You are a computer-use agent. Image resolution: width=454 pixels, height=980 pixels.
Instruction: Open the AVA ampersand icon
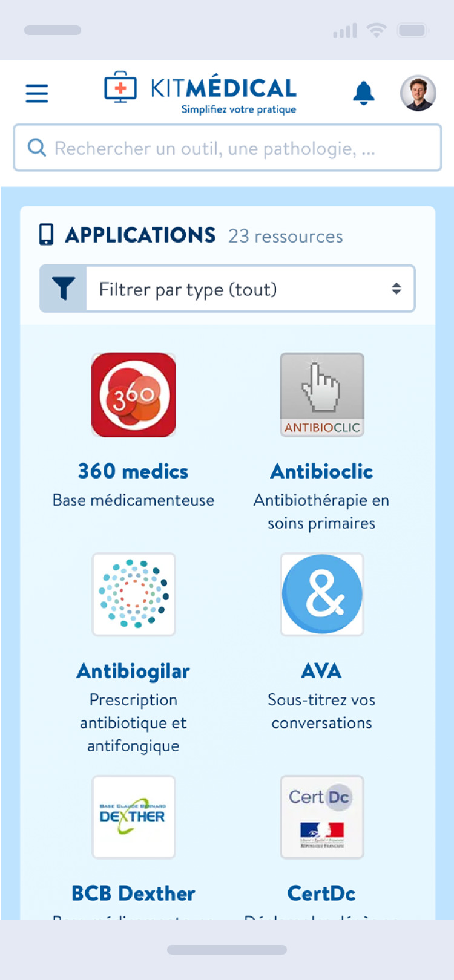322,595
